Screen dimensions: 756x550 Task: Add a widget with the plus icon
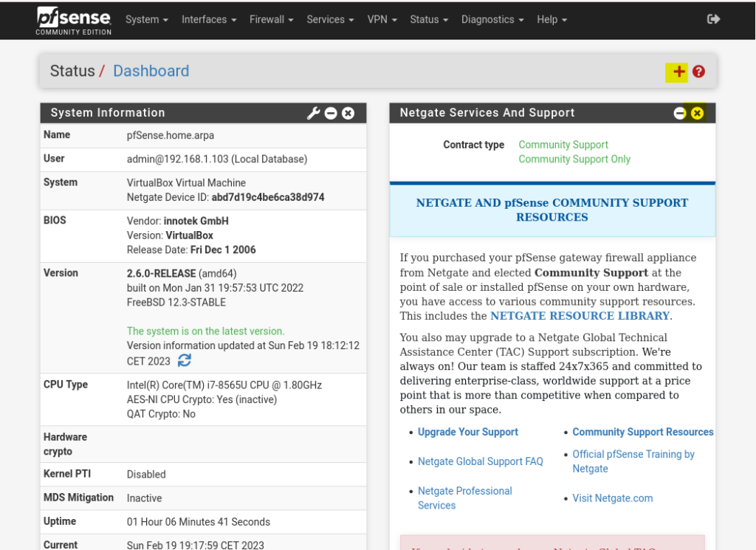tap(679, 72)
